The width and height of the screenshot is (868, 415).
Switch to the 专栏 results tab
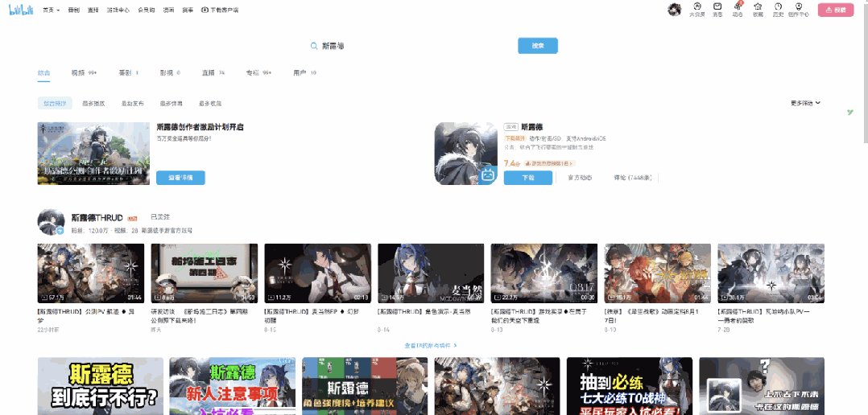258,73
